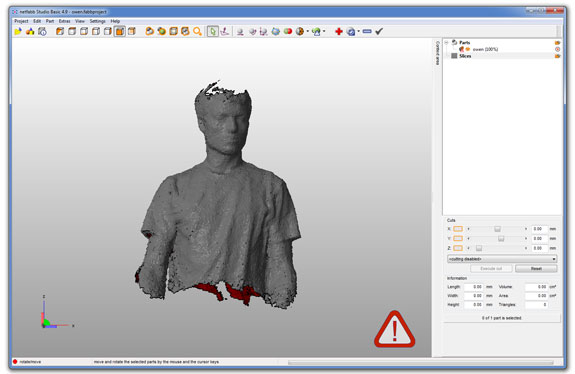Click the orange folder icon on Slices row
Image resolution: width=575 pixels, height=374 pixels.
(557, 56)
